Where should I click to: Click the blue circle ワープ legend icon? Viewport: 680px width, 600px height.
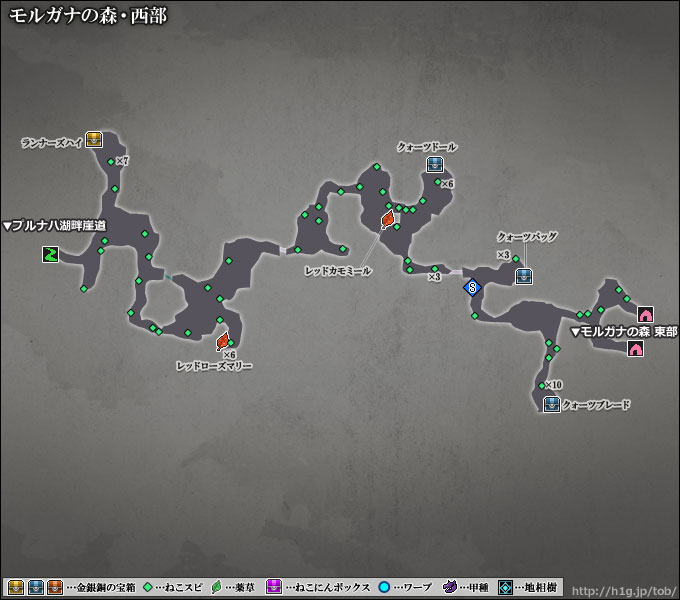tap(384, 587)
